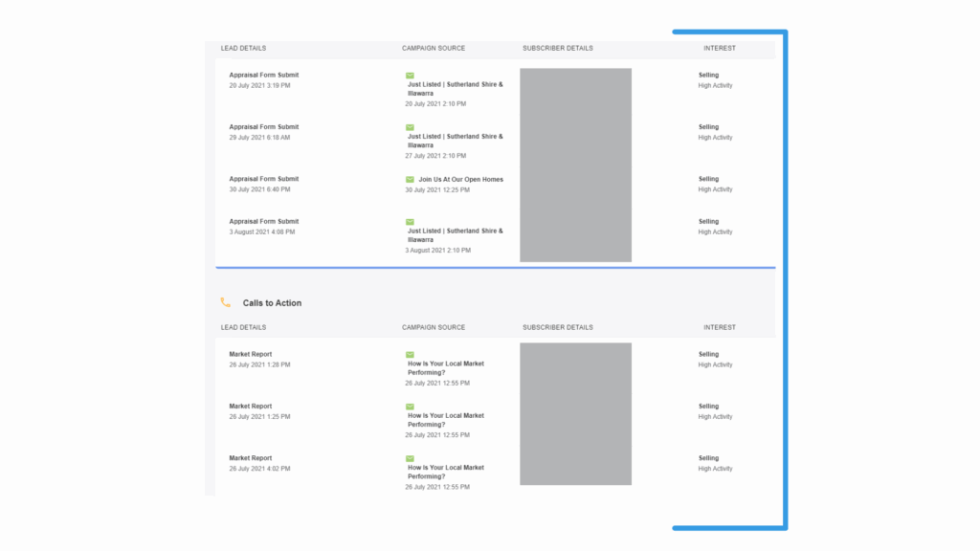The height and width of the screenshot is (551, 980).
Task: Open the Appraisal Form Submit lead from 29 July 6:18 AM
Action: pos(264,127)
